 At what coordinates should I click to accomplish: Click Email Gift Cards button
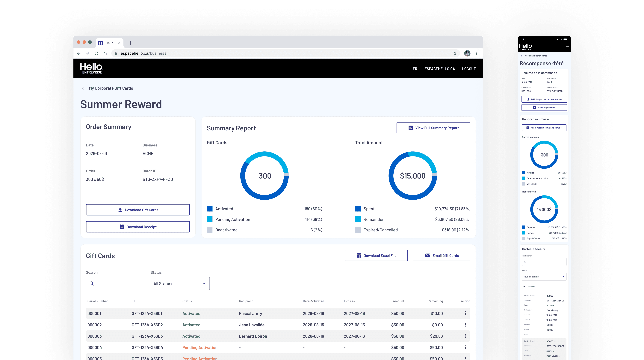[442, 256]
